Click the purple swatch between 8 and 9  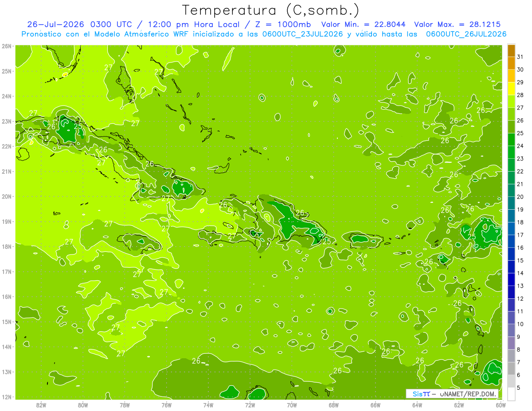pos(511,343)
